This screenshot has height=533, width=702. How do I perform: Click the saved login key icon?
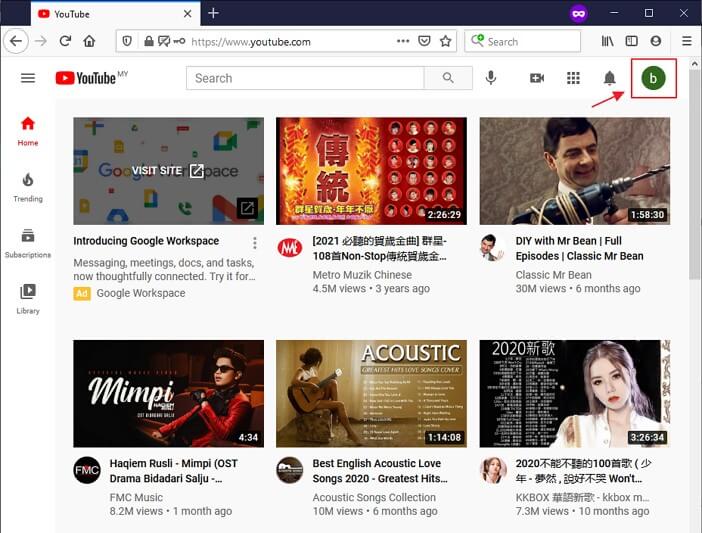click(180, 41)
